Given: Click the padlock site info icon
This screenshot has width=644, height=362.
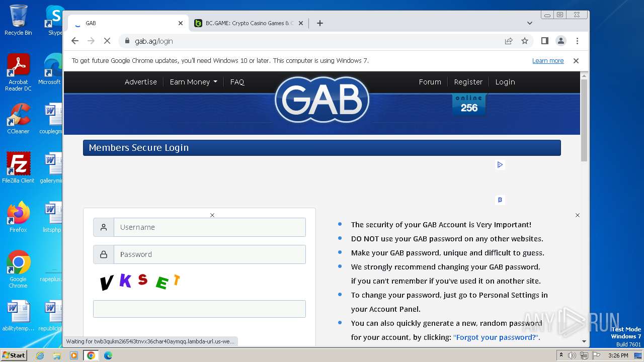Looking at the screenshot, I should 127,41.
